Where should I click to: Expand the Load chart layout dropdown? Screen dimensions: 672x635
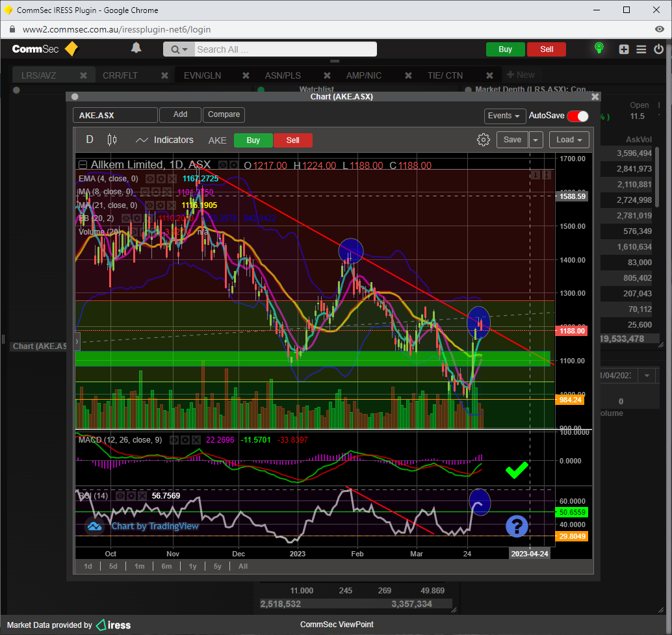(x=569, y=140)
